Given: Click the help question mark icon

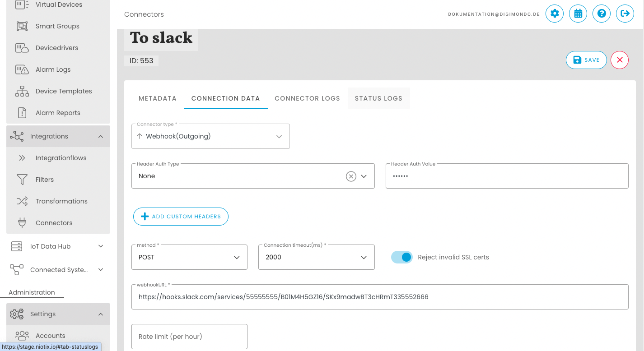Looking at the screenshot, I should [x=601, y=14].
